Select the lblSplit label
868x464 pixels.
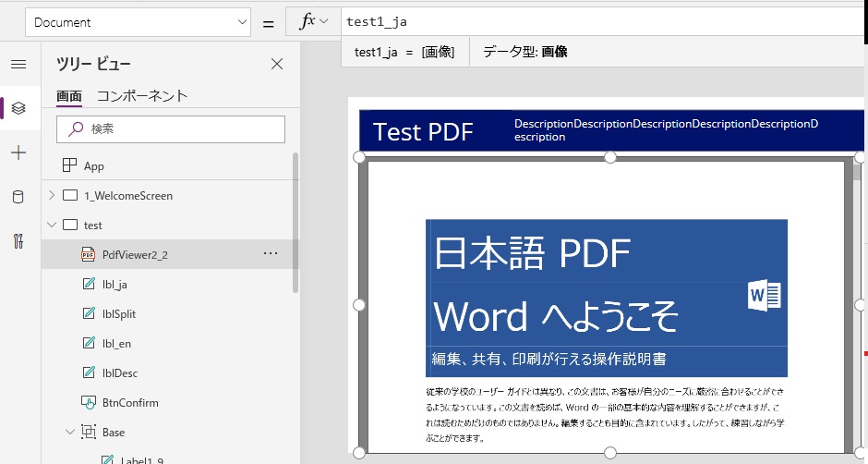pyautogui.click(x=118, y=313)
